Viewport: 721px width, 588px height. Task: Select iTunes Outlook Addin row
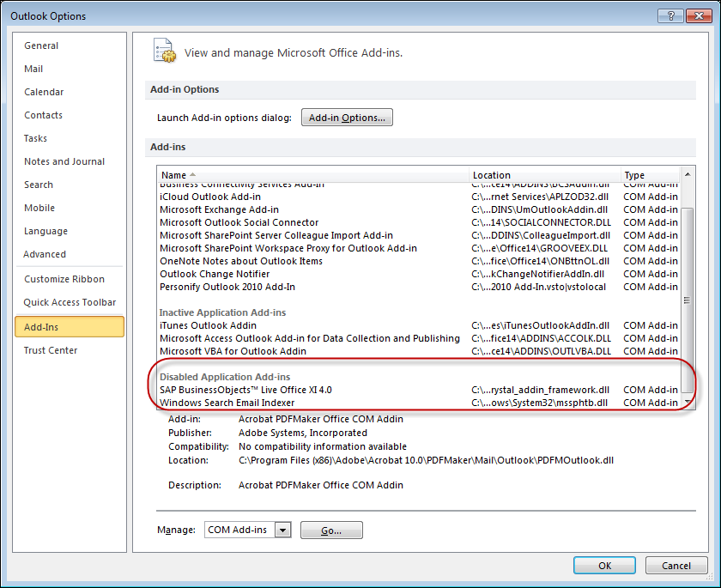419,325
